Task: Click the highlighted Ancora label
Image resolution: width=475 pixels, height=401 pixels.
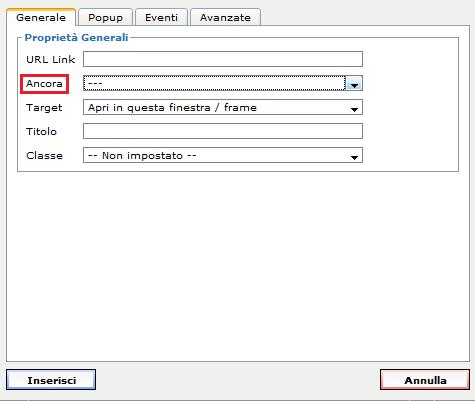Action: (44, 84)
